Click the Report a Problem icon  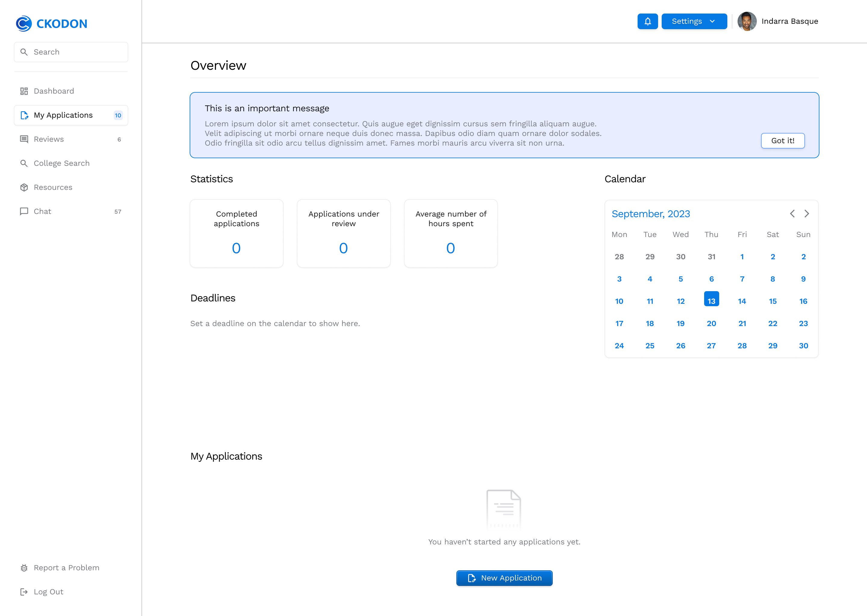point(24,567)
